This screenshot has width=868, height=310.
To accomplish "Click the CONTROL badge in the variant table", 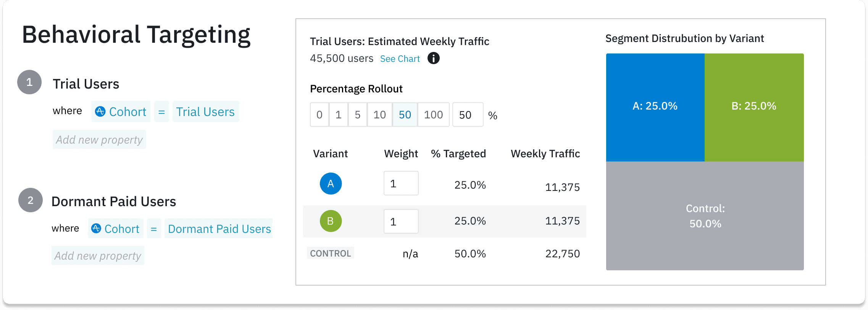I will [x=330, y=253].
